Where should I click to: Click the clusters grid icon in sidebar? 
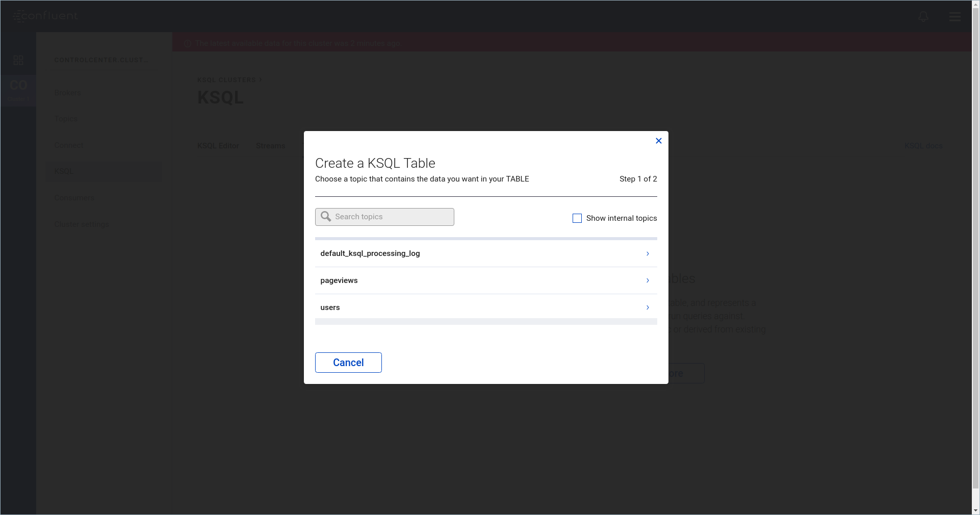click(x=18, y=60)
